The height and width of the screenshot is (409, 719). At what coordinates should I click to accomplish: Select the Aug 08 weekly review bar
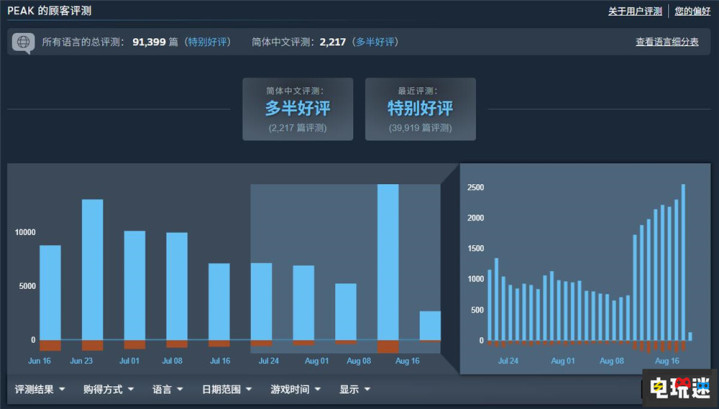point(346,312)
